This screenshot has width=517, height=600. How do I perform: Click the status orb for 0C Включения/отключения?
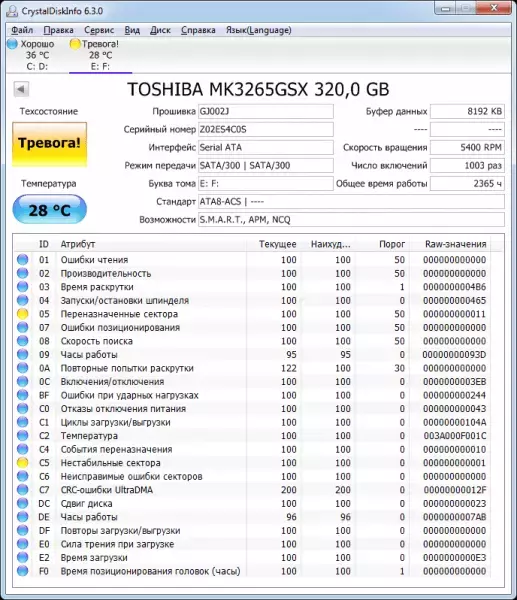point(23,382)
